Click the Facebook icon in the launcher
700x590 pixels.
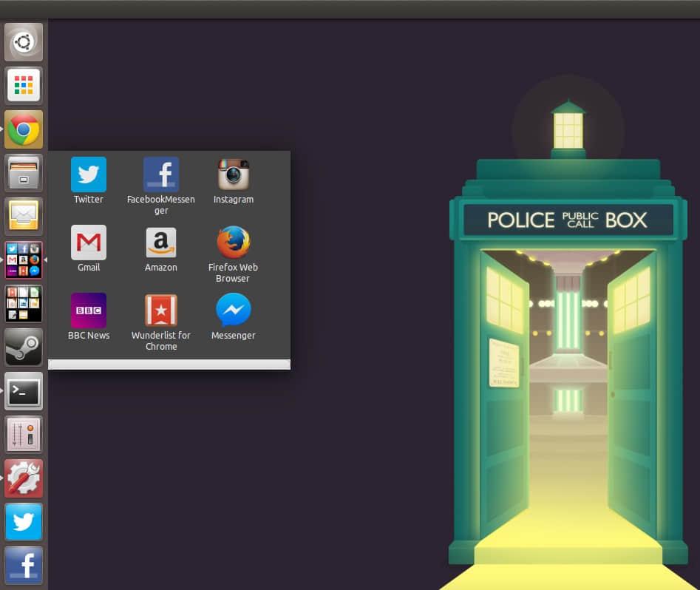[24, 566]
